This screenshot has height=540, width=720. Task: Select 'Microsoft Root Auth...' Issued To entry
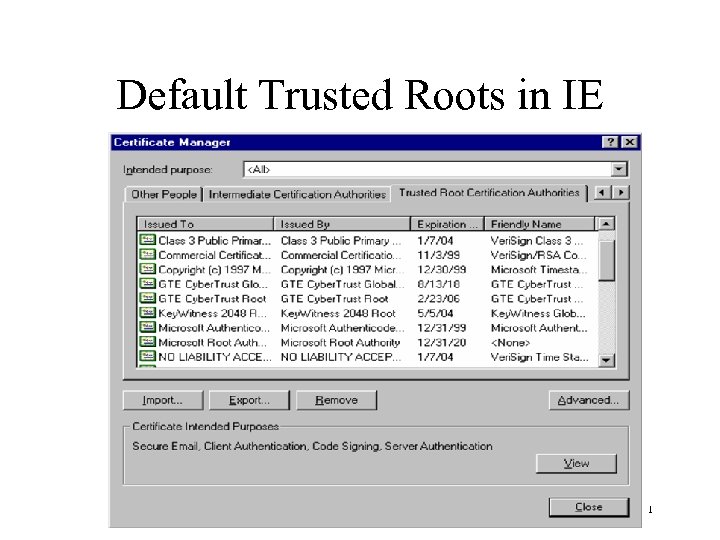[x=213, y=343]
